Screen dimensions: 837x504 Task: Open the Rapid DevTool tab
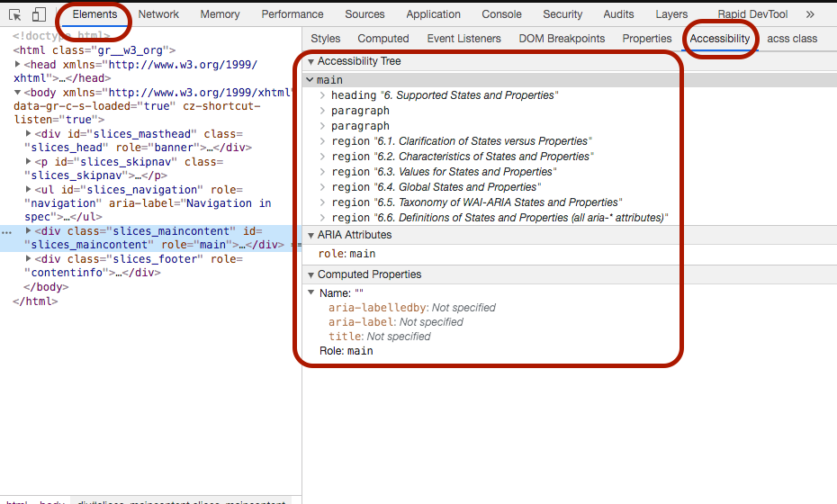click(x=752, y=14)
